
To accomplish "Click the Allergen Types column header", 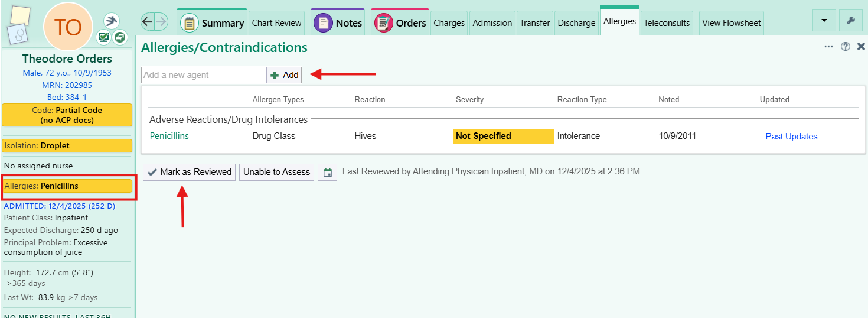I will click(278, 99).
